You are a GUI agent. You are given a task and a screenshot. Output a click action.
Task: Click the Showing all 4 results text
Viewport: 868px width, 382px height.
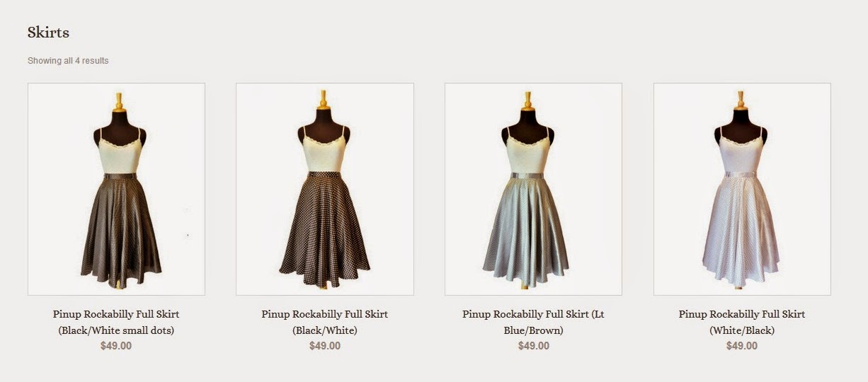[x=68, y=61]
